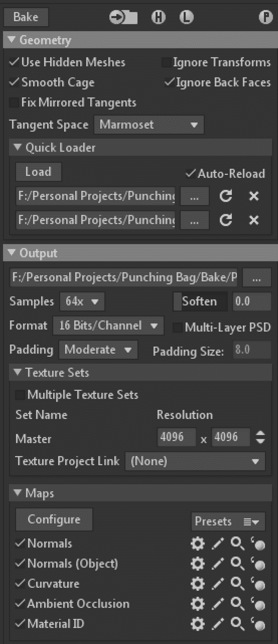
Task: Click the pencil icon for Normals map
Action: [218, 544]
